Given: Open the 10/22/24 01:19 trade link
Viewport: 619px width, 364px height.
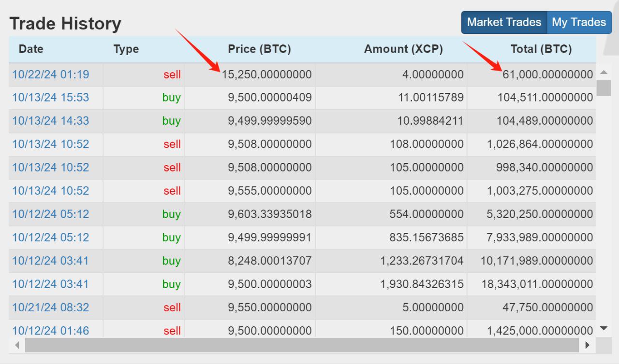Looking at the screenshot, I should (50, 74).
